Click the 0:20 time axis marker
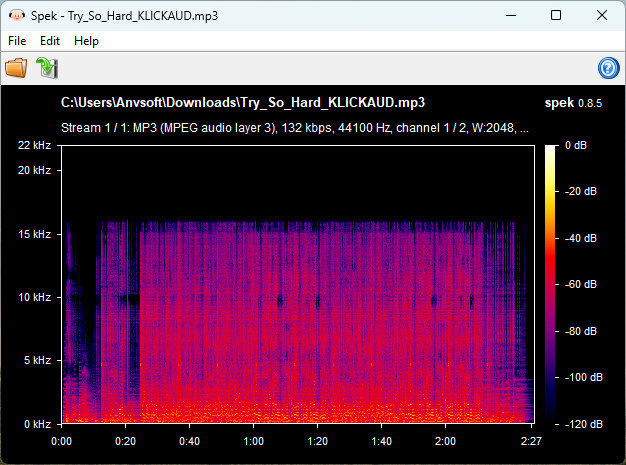This screenshot has height=465, width=626. [x=125, y=441]
